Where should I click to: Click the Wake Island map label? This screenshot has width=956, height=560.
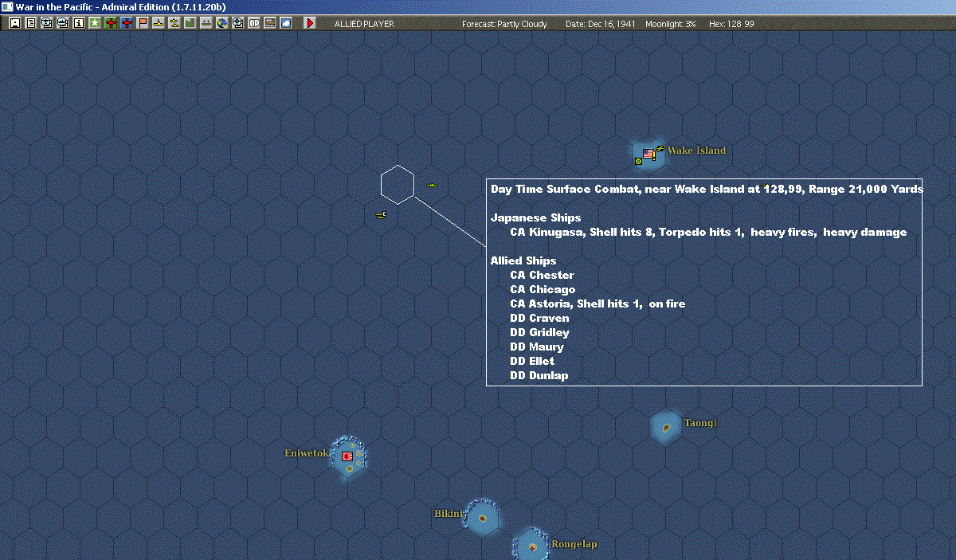point(696,151)
